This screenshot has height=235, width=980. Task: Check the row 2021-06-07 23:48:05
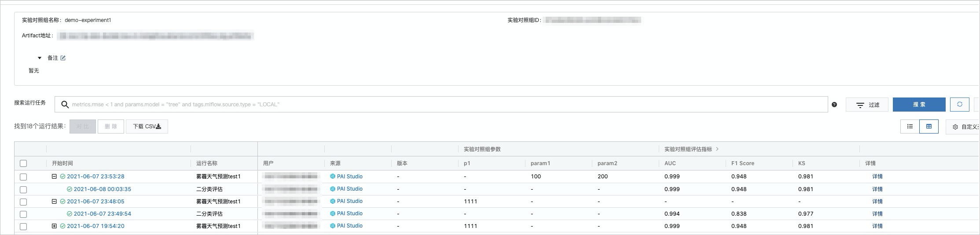(23, 202)
